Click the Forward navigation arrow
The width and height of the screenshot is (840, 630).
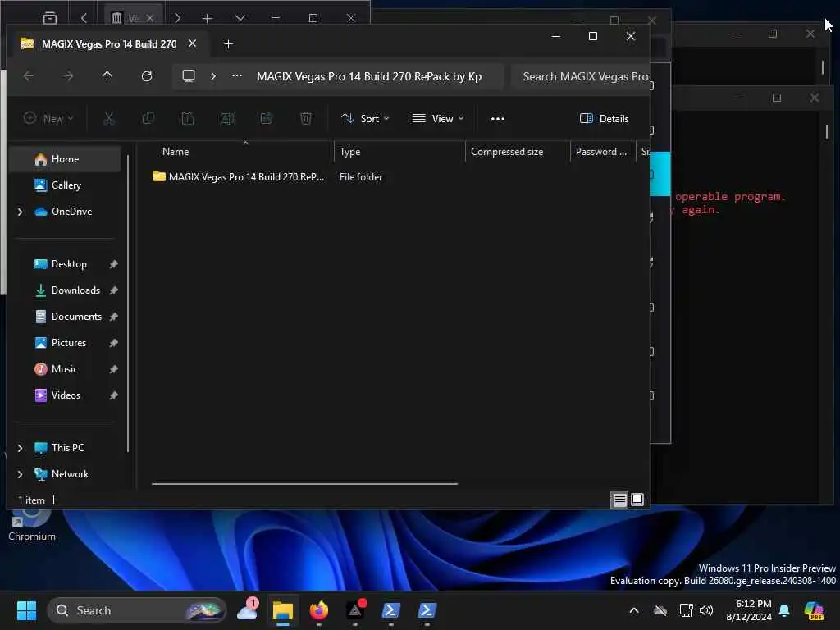(x=68, y=76)
